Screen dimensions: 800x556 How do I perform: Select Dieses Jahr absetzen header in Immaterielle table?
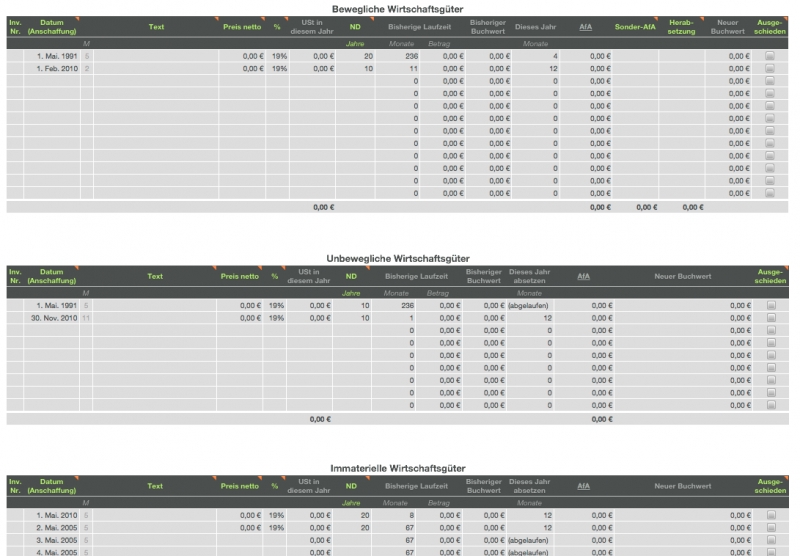529,486
